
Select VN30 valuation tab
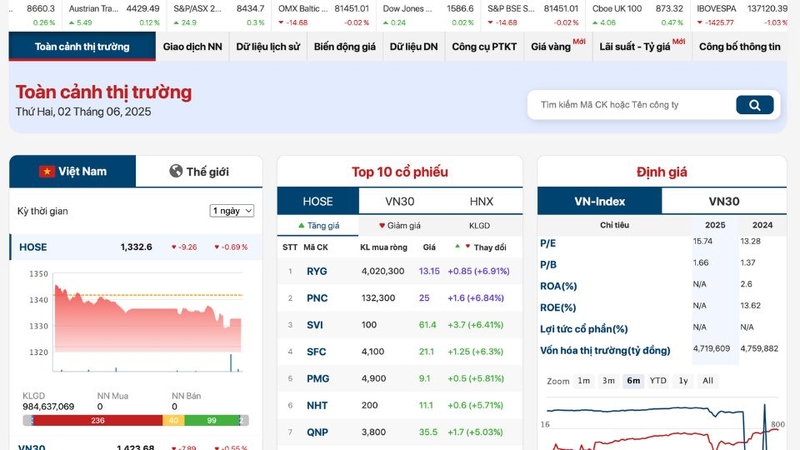[x=724, y=202]
